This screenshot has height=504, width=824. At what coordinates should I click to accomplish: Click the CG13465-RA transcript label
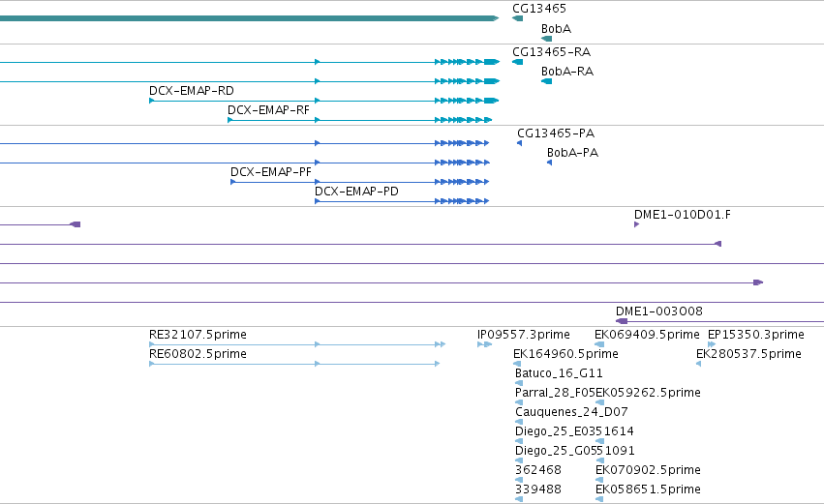(x=551, y=52)
